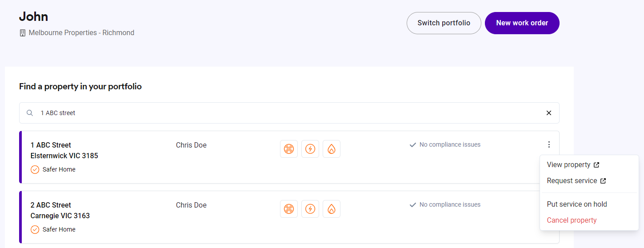The height and width of the screenshot is (248, 644).
Task: Select the gas flame icon for 2 ABC Street
Action: click(332, 209)
